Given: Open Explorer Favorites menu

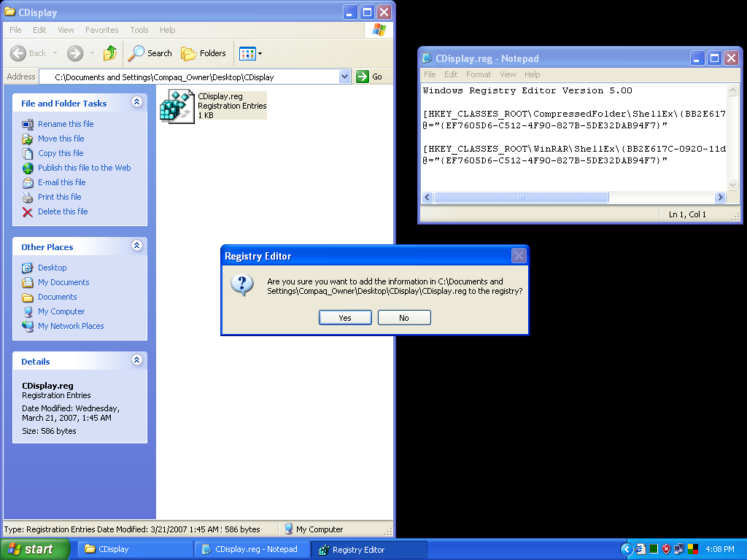Looking at the screenshot, I should coord(102,30).
